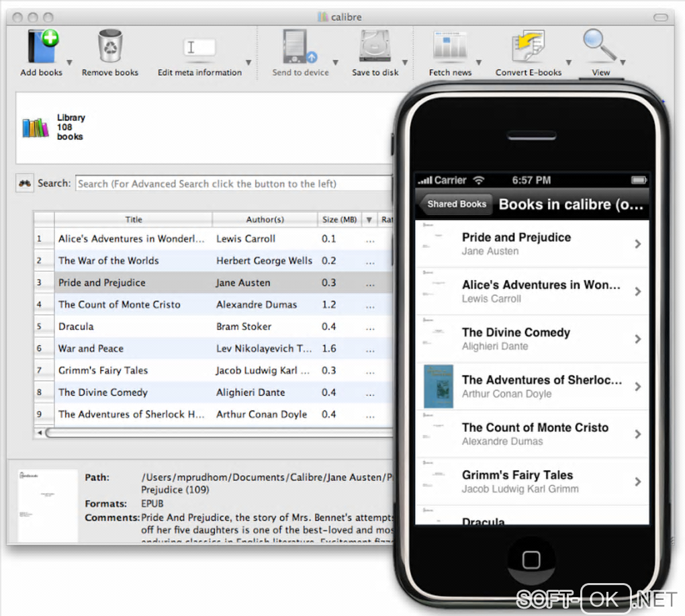
Task: Select Alice's Adventures in Wonderland row
Action: [214, 238]
